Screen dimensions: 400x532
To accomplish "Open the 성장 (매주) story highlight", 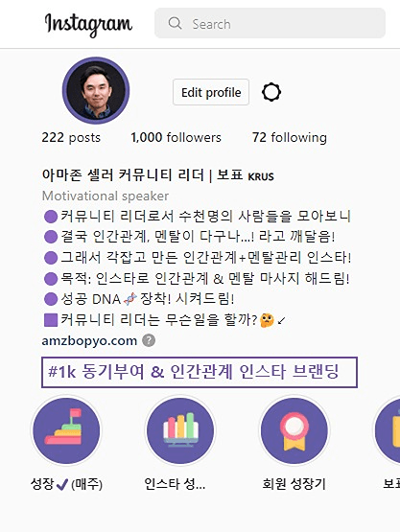I will coord(66,430).
